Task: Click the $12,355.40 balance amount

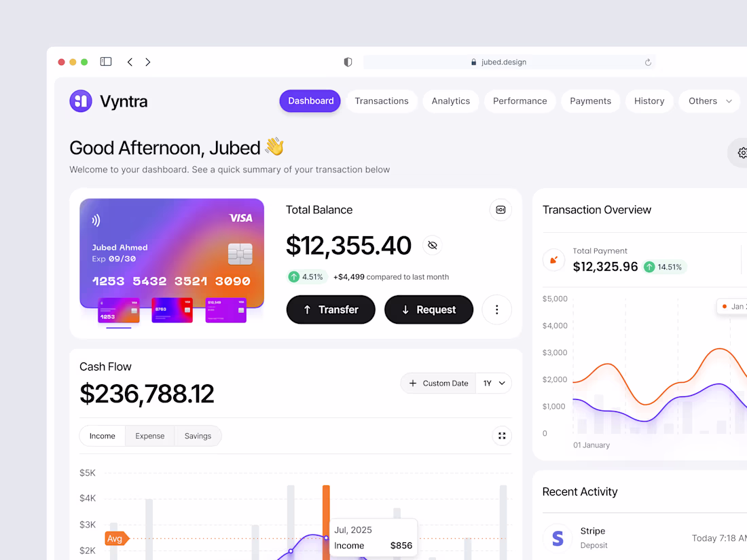Action: [x=348, y=246]
